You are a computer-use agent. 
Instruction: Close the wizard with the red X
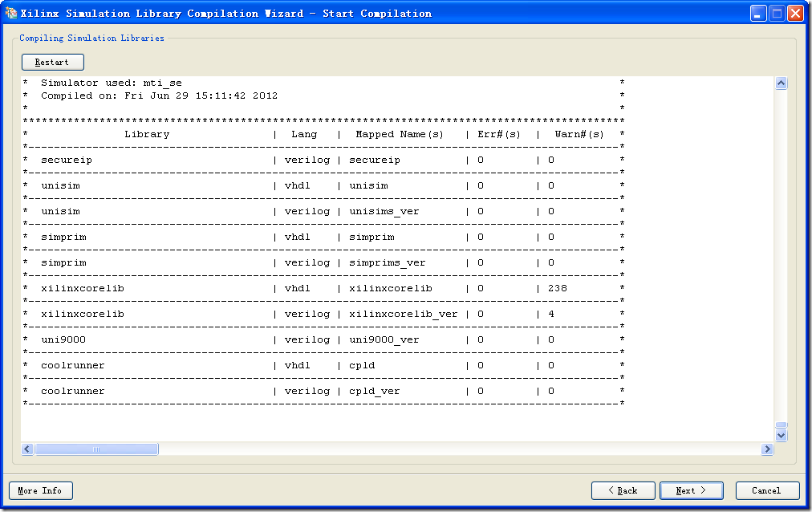point(795,14)
